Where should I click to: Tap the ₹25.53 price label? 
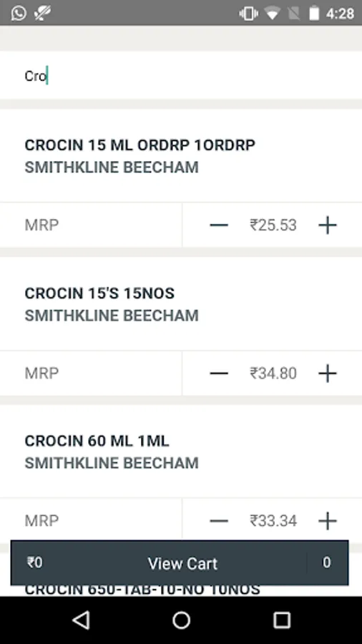coord(273,225)
